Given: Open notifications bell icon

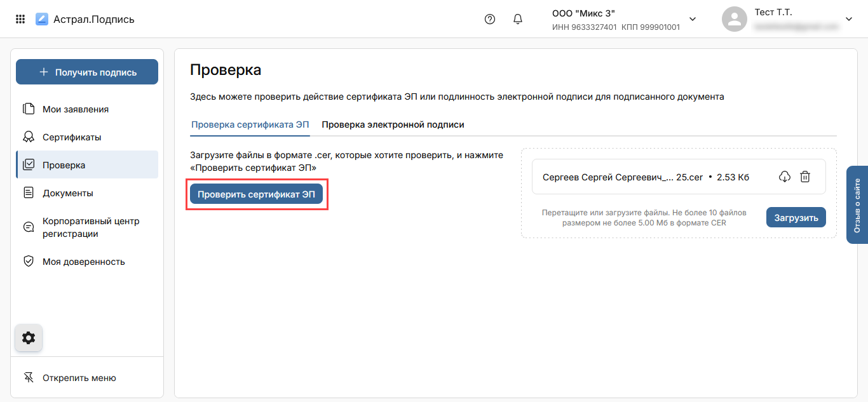Looking at the screenshot, I should point(518,19).
